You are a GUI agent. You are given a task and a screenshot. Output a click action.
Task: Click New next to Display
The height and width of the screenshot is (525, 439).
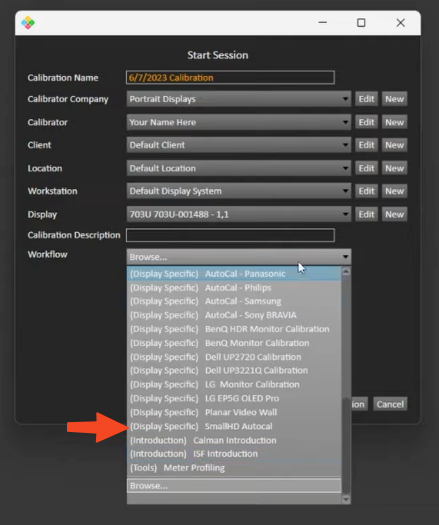click(394, 214)
